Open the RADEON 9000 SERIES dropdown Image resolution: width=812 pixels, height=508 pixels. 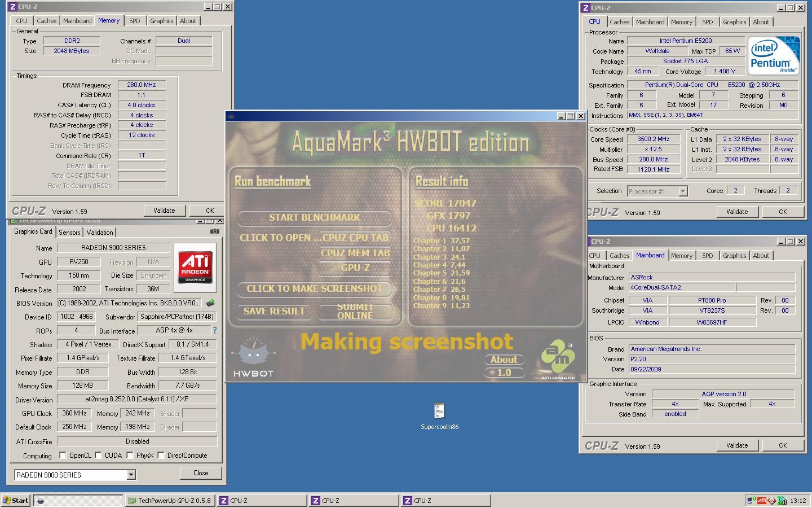tap(131, 475)
